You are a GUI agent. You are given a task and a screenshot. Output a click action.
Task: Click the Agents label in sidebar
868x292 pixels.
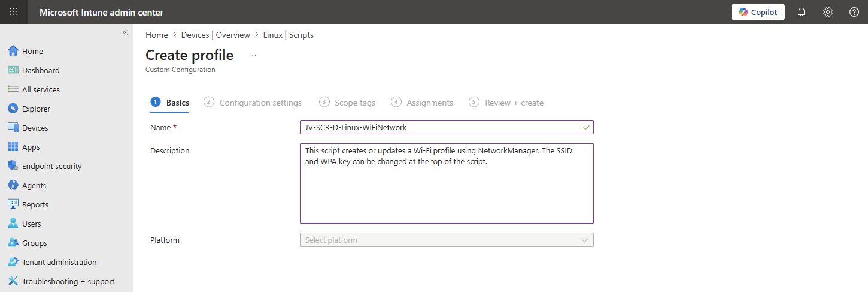pos(34,185)
